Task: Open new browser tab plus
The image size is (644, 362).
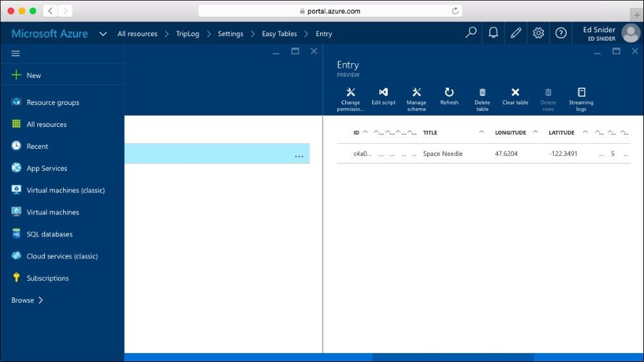Action: point(637,15)
